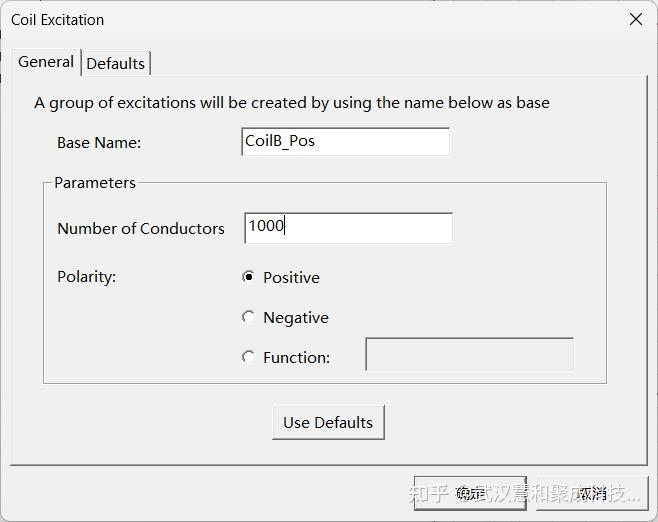658x522 pixels.
Task: Choose the Negative polarity radio button
Action: pyautogui.click(x=249, y=317)
